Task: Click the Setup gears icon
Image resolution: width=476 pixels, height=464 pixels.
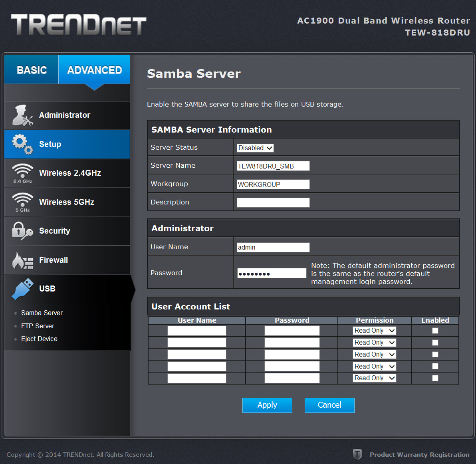Action: pos(22,144)
